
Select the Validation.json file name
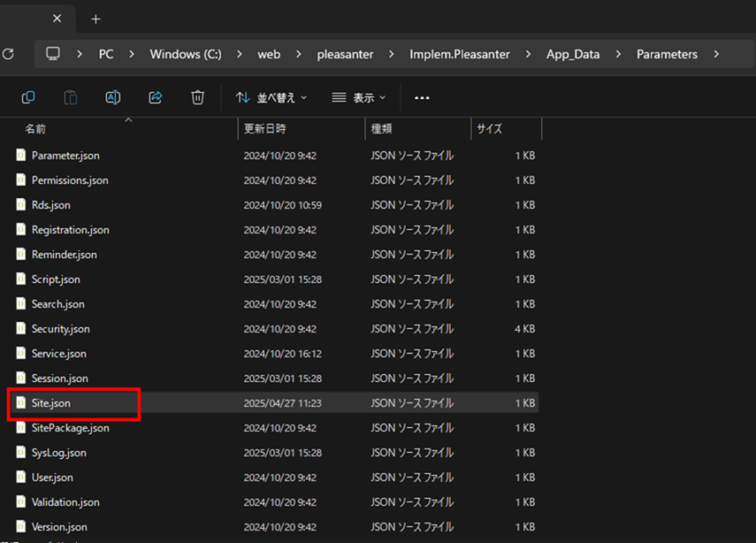coord(65,502)
